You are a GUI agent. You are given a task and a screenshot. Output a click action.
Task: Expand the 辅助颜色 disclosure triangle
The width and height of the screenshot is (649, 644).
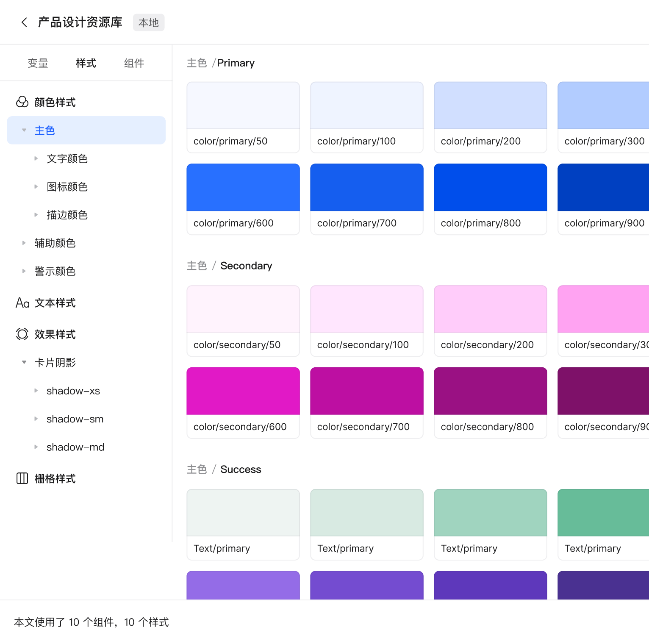pos(24,243)
